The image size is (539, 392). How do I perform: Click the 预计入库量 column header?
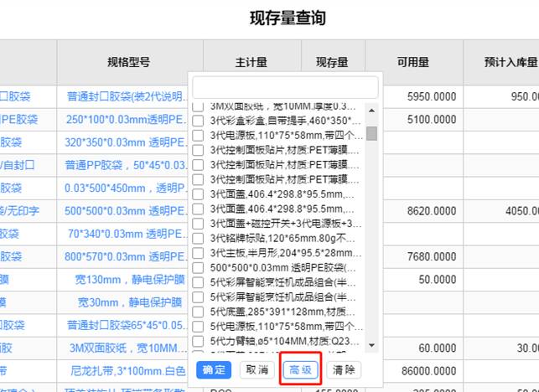coord(510,62)
